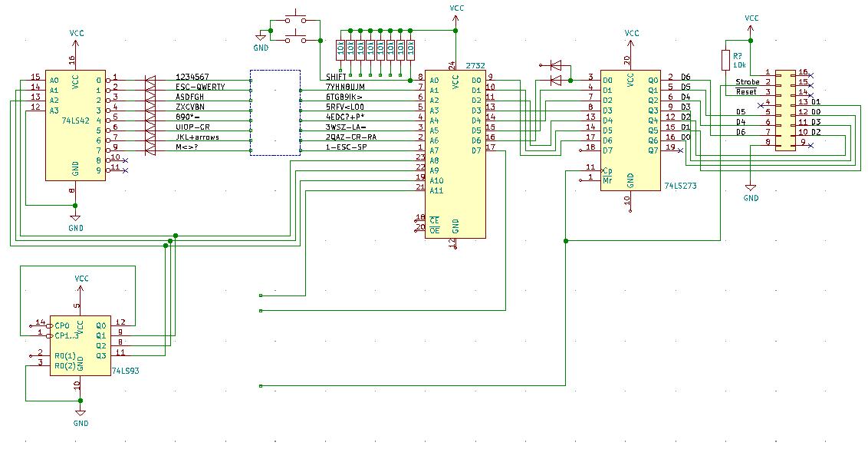Click the dashed blue keyboard matrix box
The height and width of the screenshot is (449, 868).
tap(275, 113)
